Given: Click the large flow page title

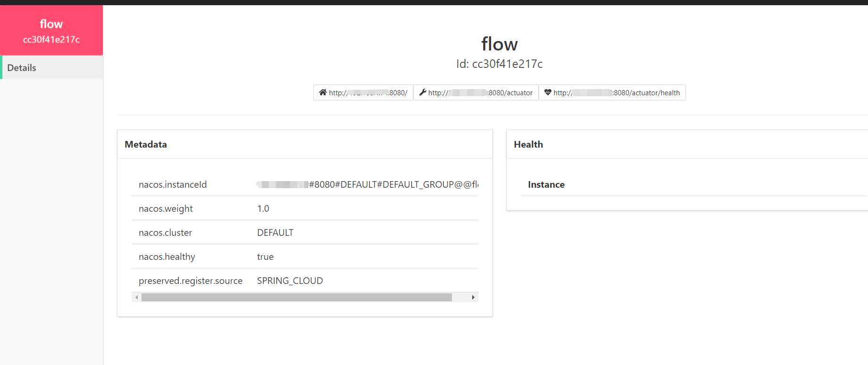Looking at the screenshot, I should pos(499,44).
